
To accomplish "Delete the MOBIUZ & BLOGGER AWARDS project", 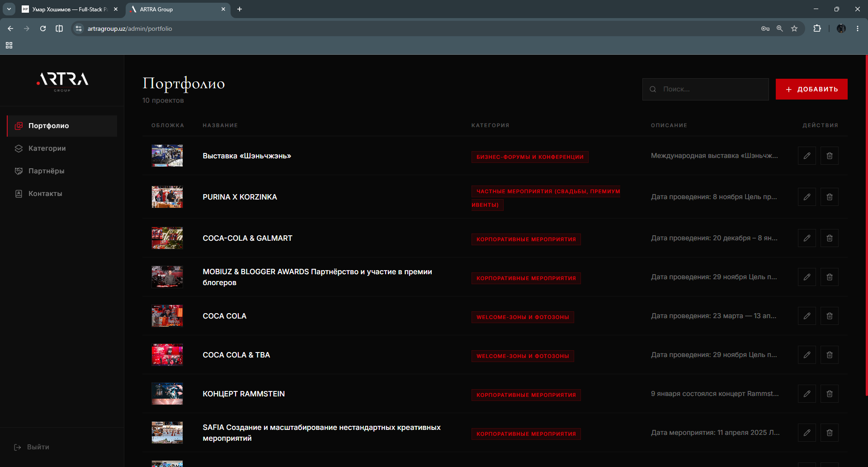I will click(x=830, y=277).
